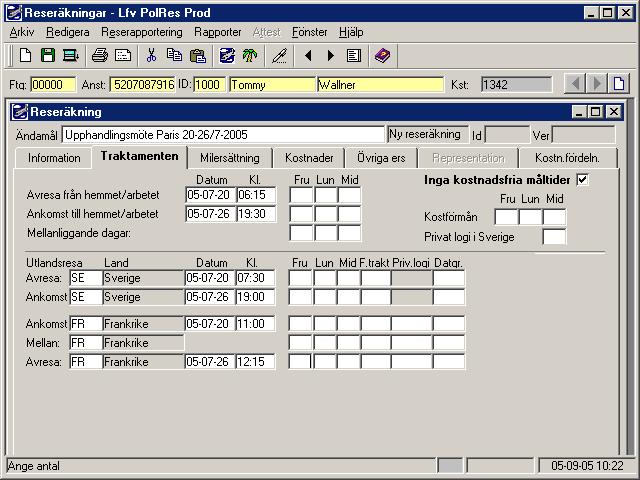Click the Next right arrow toolbar icon
640x480 pixels.
[x=331, y=56]
